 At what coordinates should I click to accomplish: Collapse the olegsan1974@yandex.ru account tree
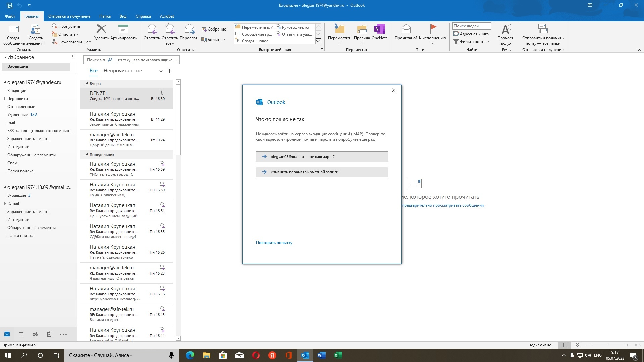tap(5, 82)
